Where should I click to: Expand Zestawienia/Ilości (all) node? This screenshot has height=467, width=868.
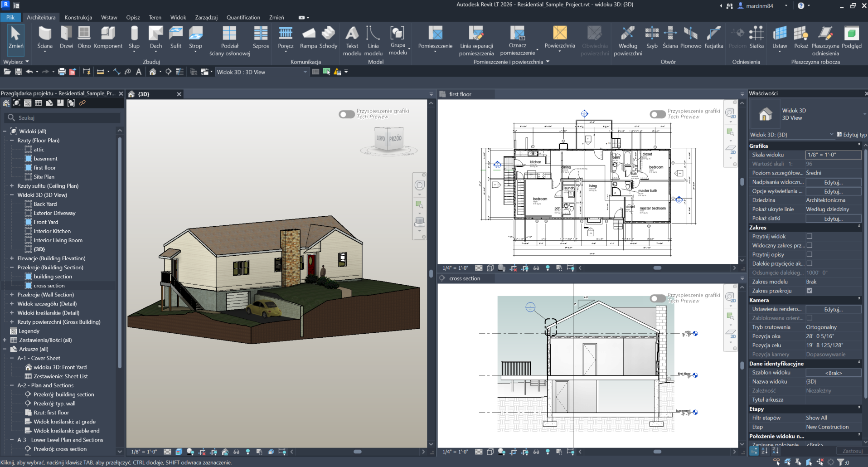5,340
